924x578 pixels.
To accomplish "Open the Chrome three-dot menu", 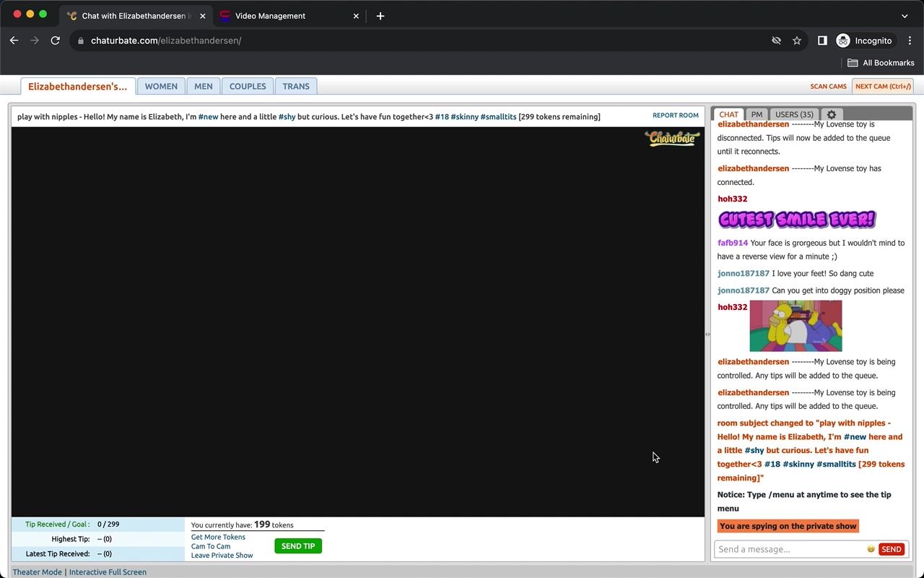I will 910,40.
